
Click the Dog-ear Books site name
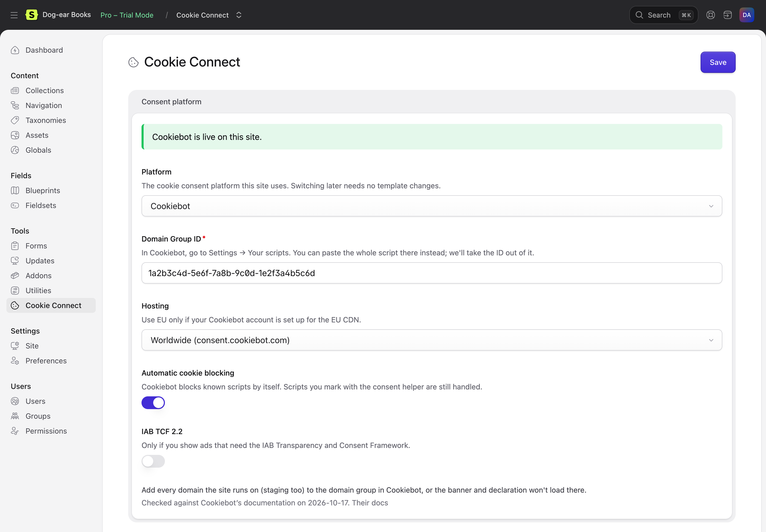tap(67, 15)
